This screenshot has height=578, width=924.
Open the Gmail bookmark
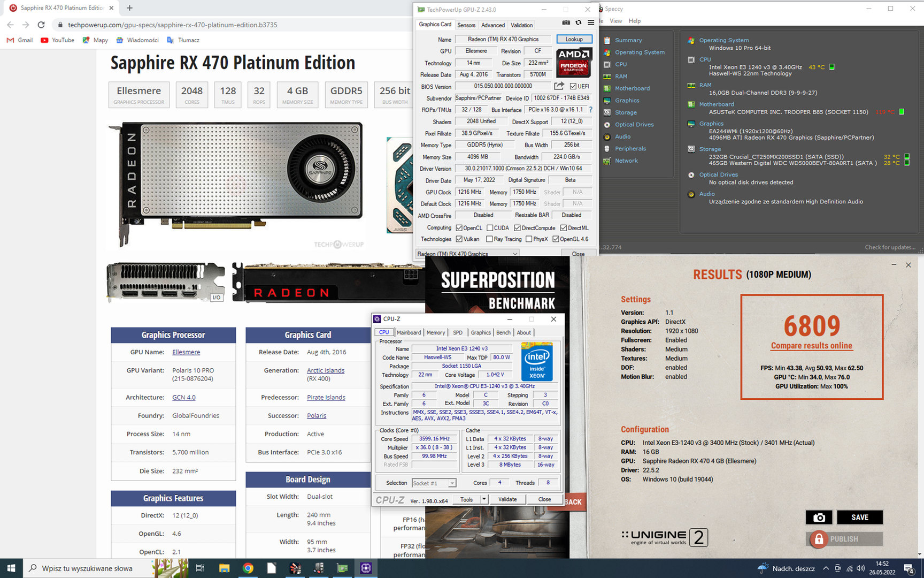(x=20, y=40)
